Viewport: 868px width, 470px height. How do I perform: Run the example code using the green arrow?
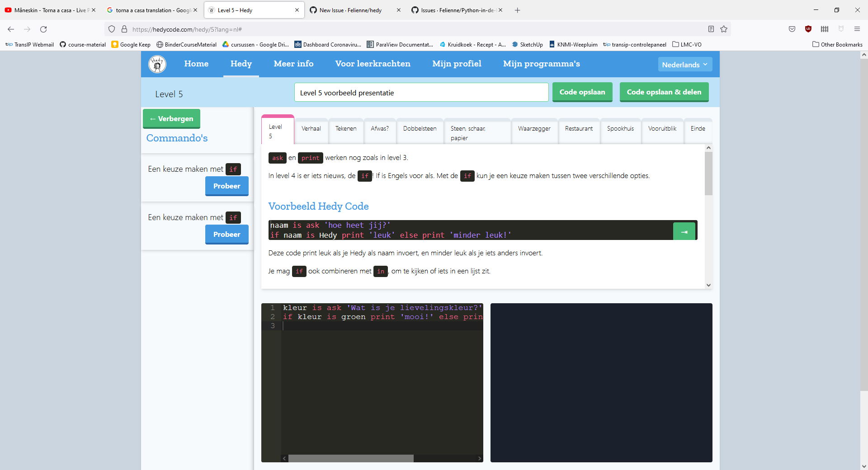click(x=684, y=230)
